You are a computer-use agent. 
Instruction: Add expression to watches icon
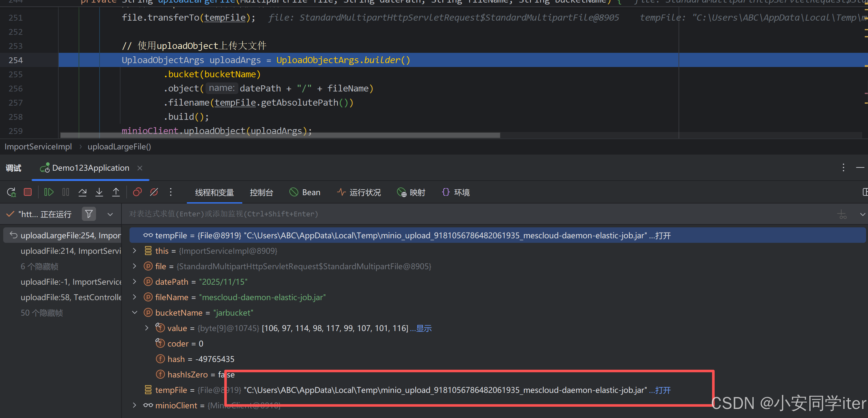tap(842, 214)
